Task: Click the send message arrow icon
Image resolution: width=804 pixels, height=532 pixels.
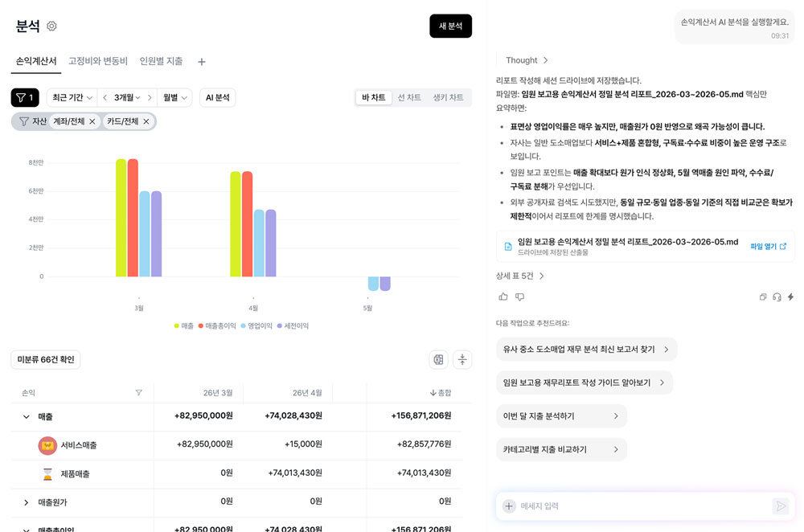Action: [x=781, y=505]
